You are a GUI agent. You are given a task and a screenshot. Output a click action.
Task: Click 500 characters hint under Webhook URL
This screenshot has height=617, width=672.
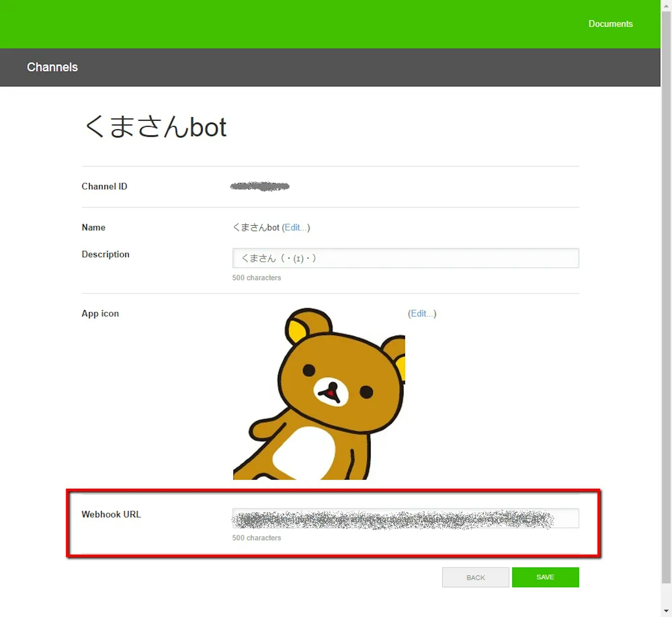pos(256,538)
